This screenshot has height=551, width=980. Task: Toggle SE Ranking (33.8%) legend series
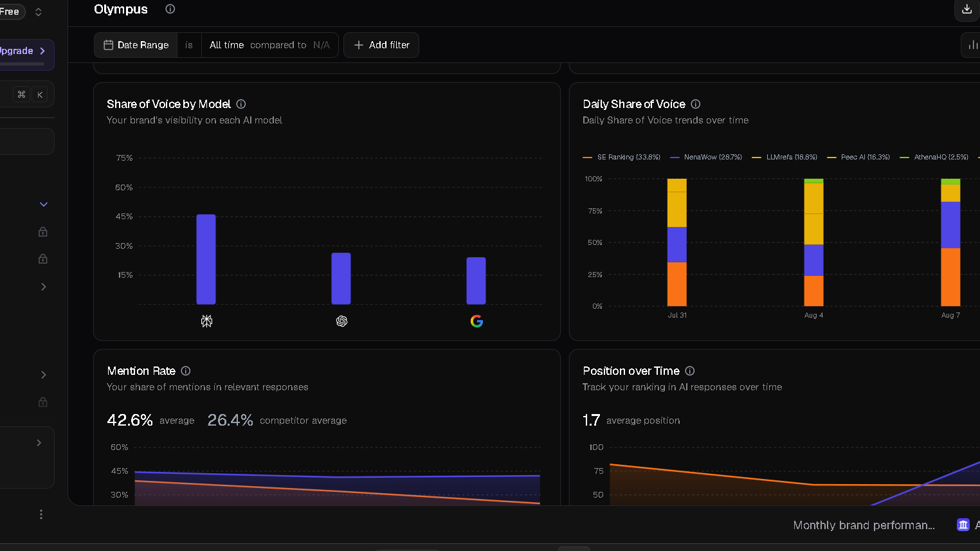(621, 157)
